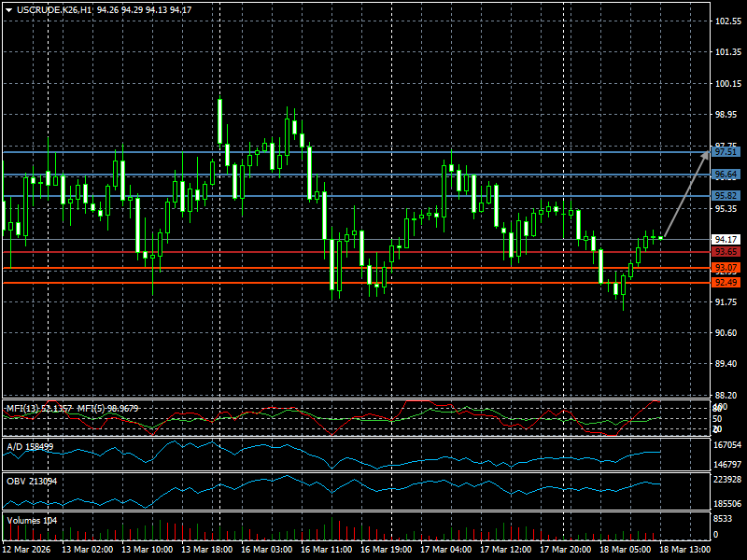Click the 12 Mar 2026 time axis label
This screenshot has width=747, height=560.
[x=28, y=550]
